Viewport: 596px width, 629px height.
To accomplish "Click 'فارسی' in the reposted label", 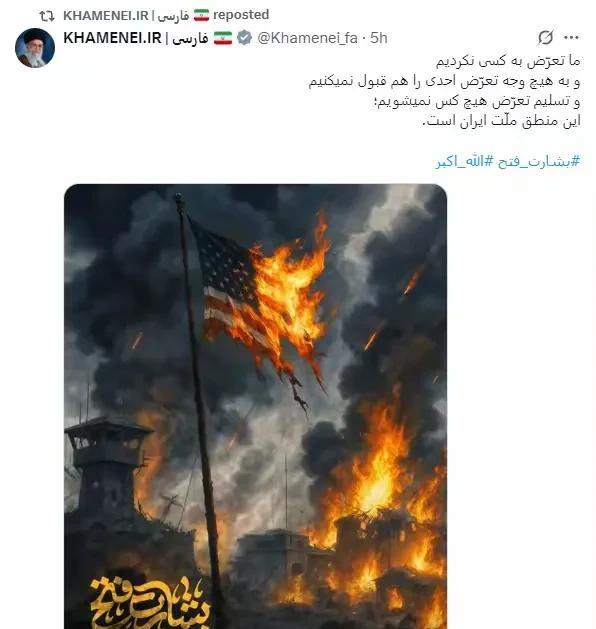I will (x=173, y=16).
